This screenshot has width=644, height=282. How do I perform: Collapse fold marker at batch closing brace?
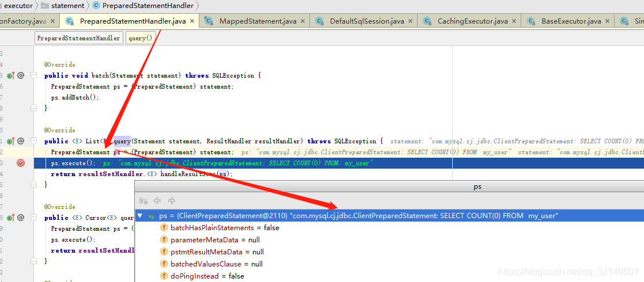coord(33,108)
